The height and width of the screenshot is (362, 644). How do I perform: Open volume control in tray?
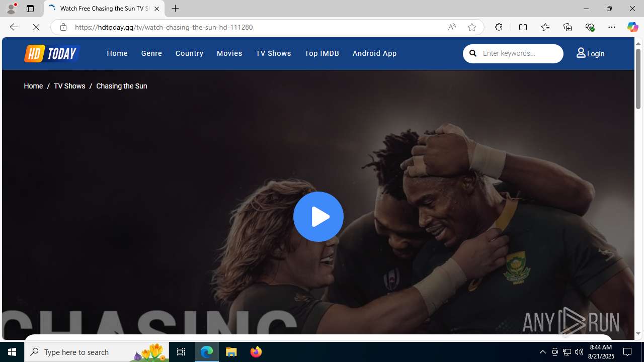coord(579,352)
